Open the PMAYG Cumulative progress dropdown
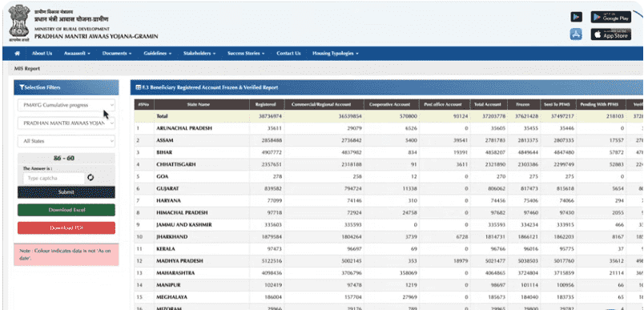Screen dimensions: 644x310 pos(66,105)
